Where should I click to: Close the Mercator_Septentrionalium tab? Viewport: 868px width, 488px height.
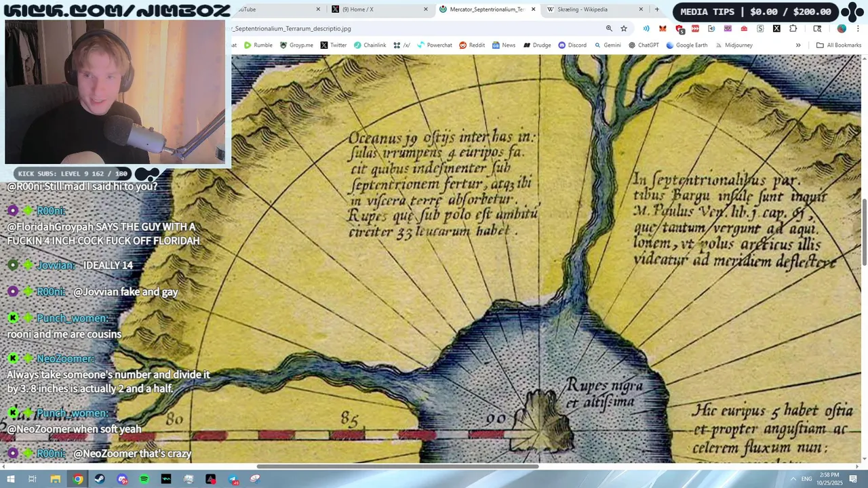(533, 9)
